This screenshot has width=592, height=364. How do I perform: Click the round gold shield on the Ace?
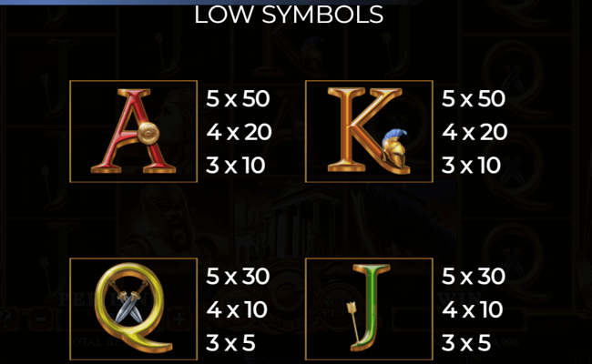(148, 134)
